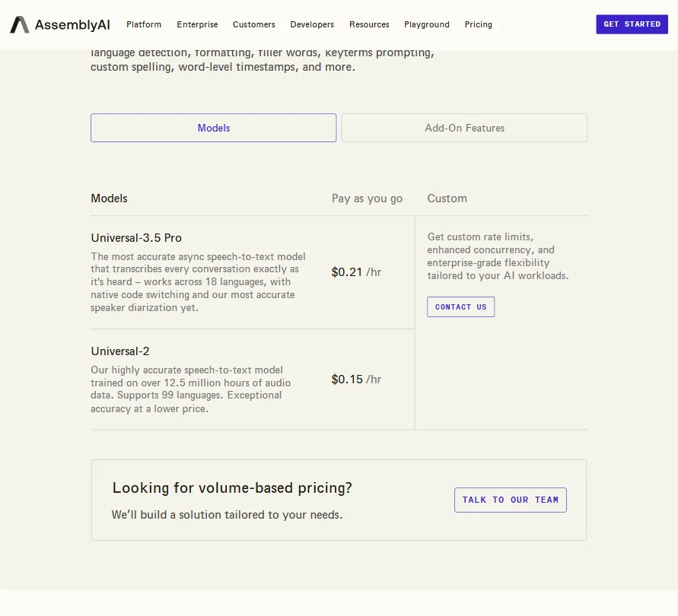
Task: Click the AssemblyAI wordmark text
Action: tap(72, 25)
